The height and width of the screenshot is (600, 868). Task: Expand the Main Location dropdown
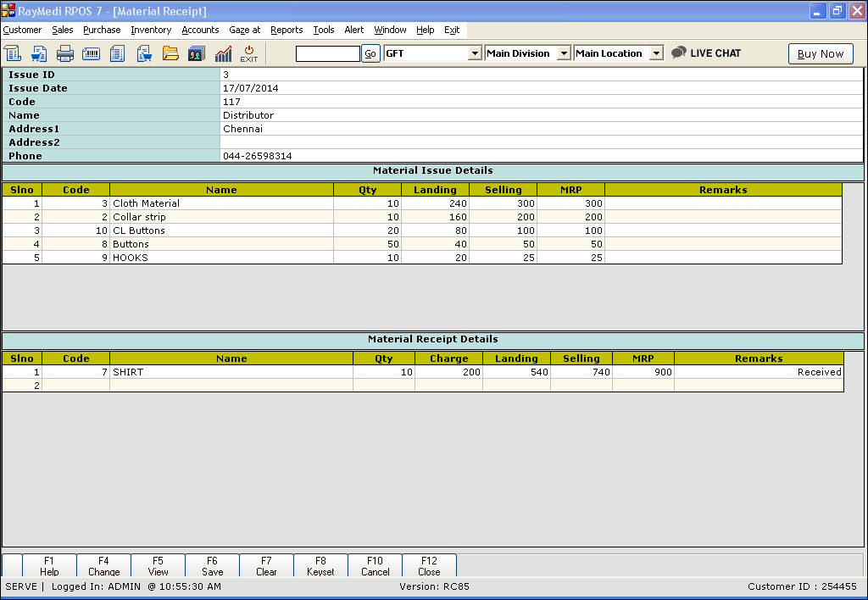pos(655,53)
